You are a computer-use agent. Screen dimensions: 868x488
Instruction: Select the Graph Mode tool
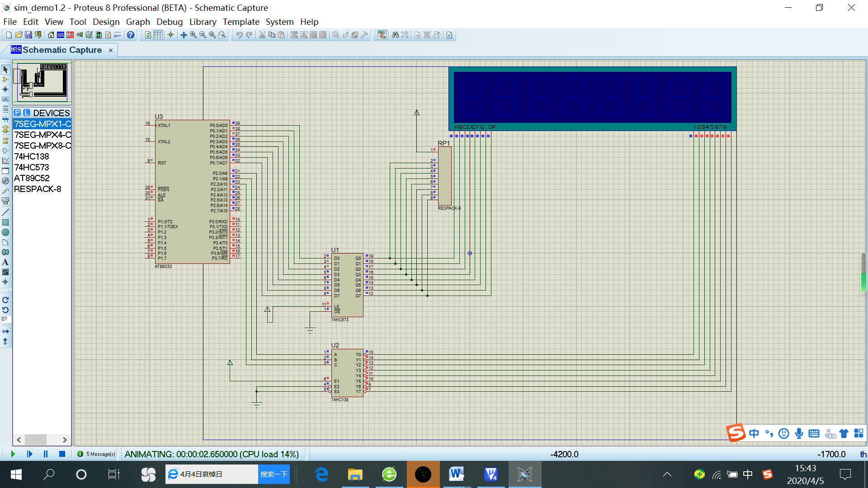click(5, 161)
